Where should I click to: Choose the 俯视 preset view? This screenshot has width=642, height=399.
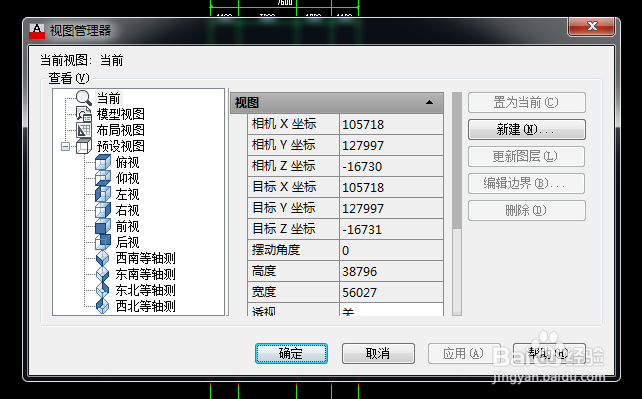pos(127,162)
